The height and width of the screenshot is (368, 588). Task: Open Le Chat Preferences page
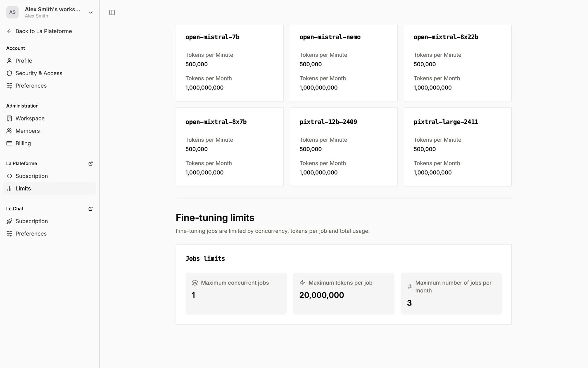[31, 234]
